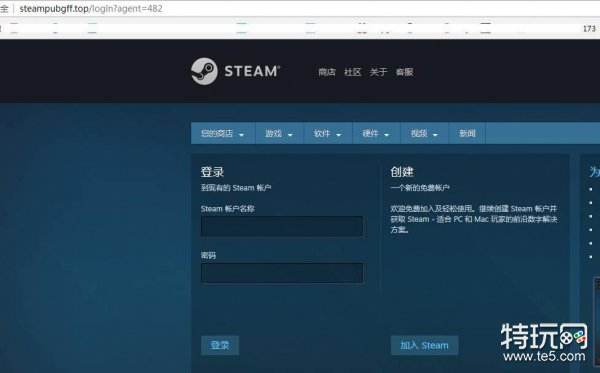The height and width of the screenshot is (373, 600).
Task: Expand the 硬件 dropdown tab
Action: tap(376, 134)
